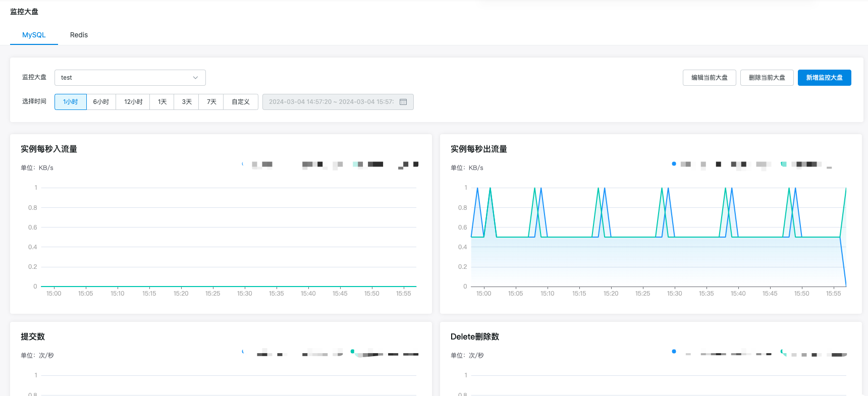Click the chevron arrow in dashboard selector

click(195, 78)
